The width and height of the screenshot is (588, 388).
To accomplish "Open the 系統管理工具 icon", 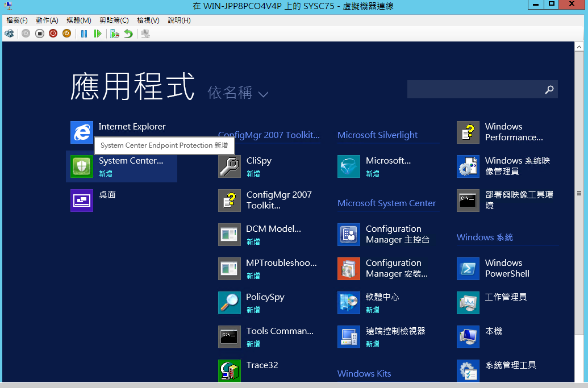I will tap(468, 371).
